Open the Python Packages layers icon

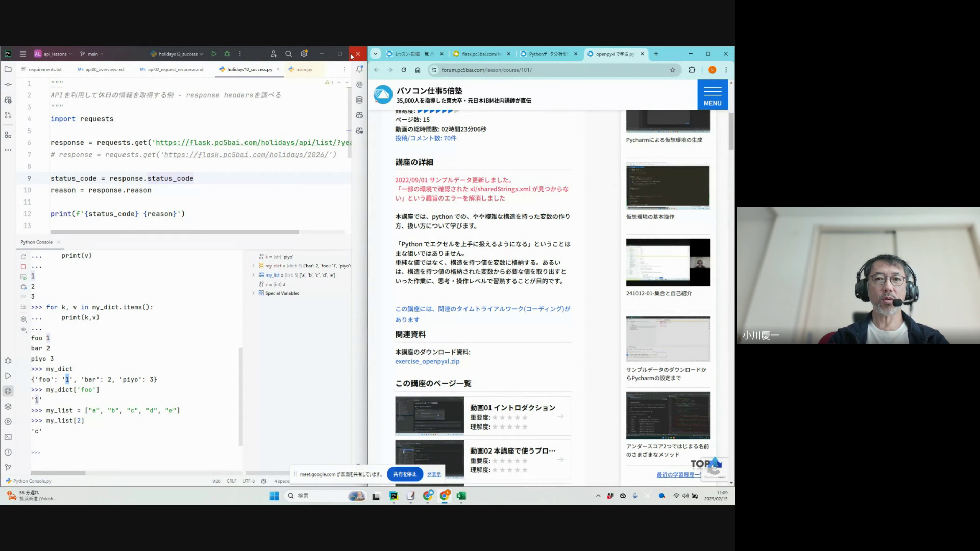[8, 407]
